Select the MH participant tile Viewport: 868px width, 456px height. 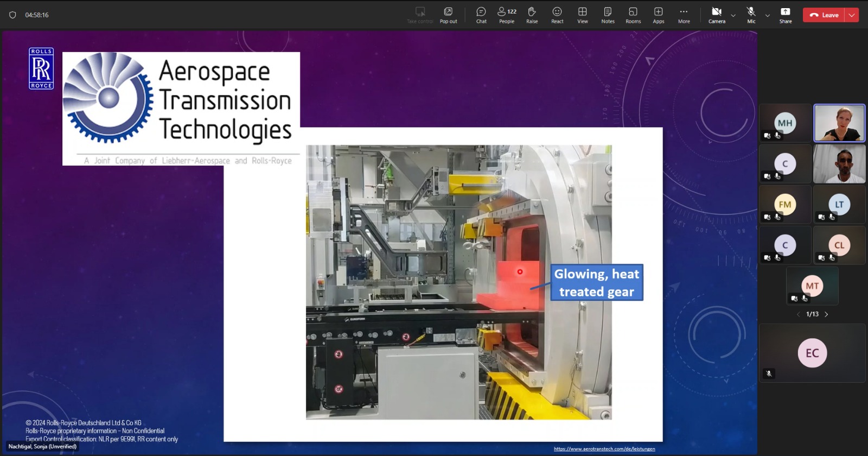(x=785, y=123)
